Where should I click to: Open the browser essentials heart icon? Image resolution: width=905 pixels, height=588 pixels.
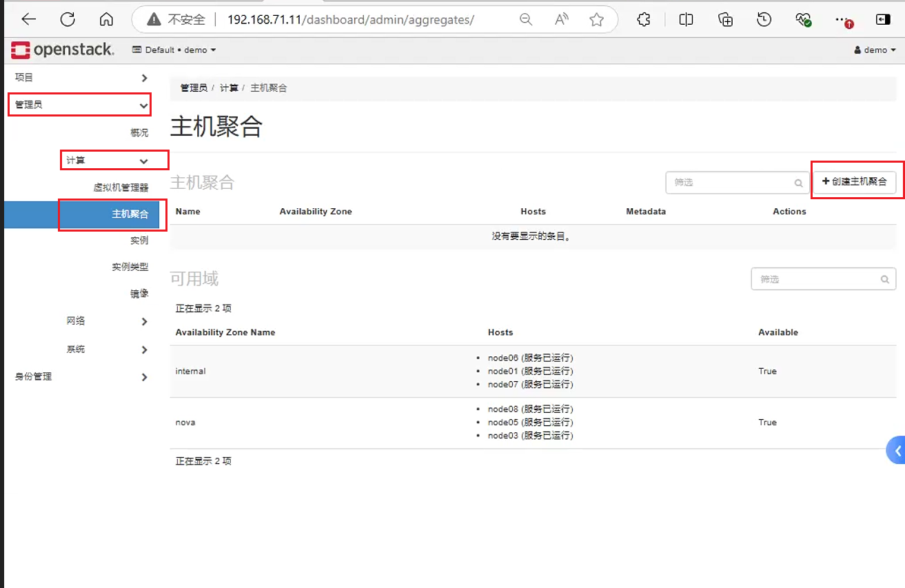click(x=803, y=19)
